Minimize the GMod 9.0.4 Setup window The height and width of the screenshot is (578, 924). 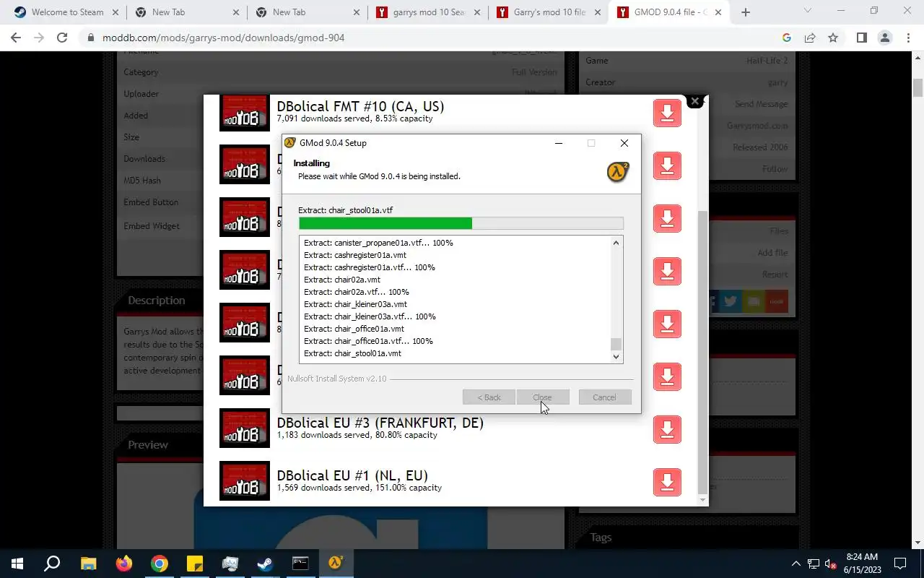(558, 143)
